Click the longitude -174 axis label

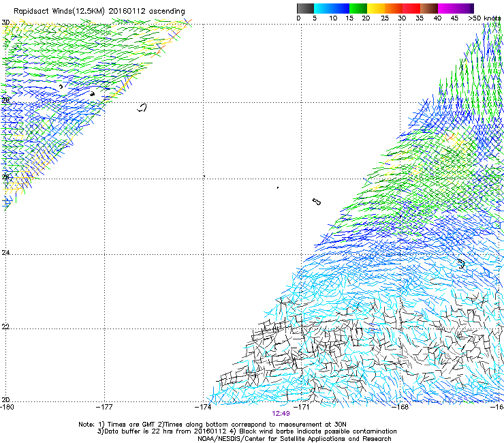pos(203,407)
